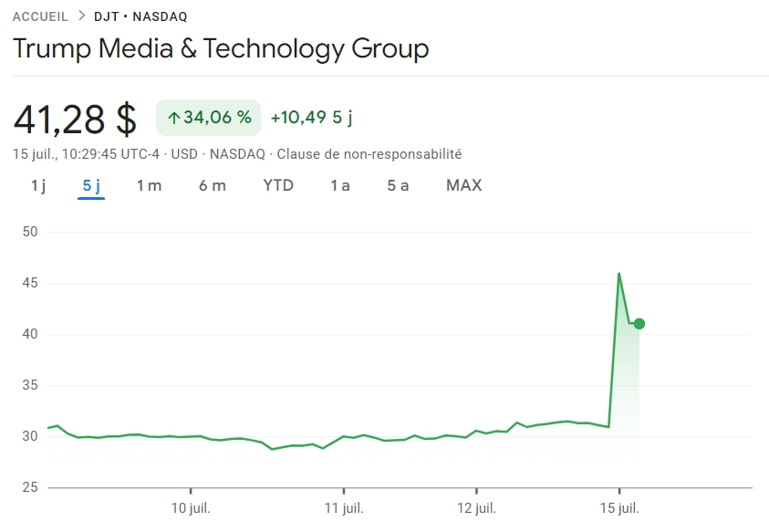Click the green current price dot
Screen dimensions: 769x532
[x=639, y=324]
